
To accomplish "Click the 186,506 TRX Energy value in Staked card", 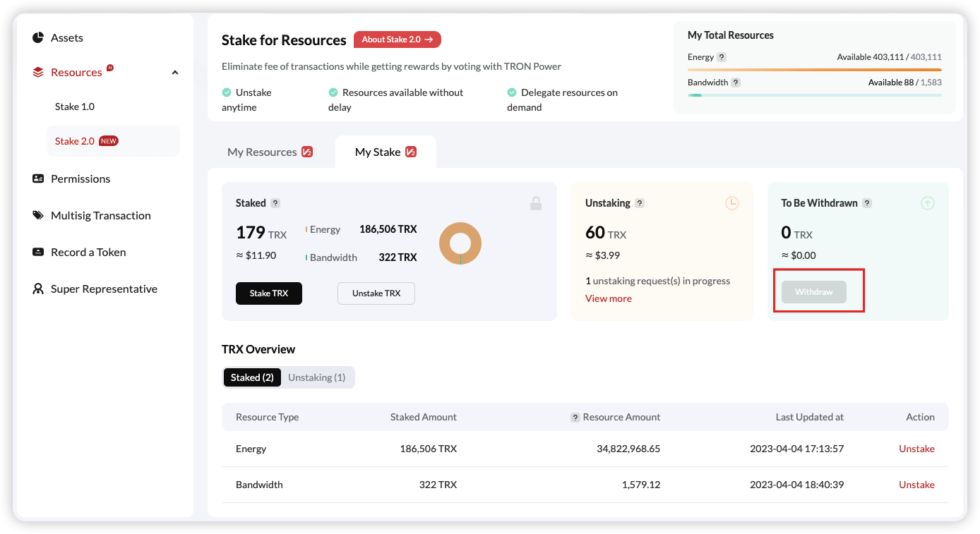I will (388, 229).
